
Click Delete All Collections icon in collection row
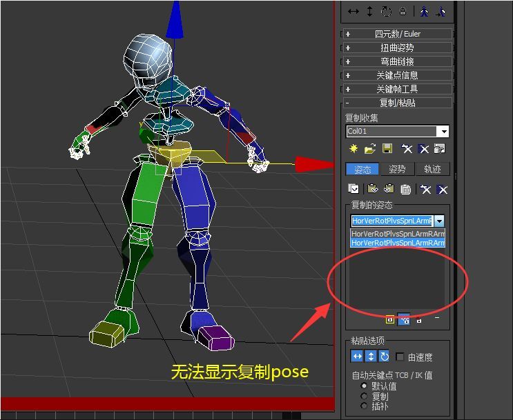(423, 149)
